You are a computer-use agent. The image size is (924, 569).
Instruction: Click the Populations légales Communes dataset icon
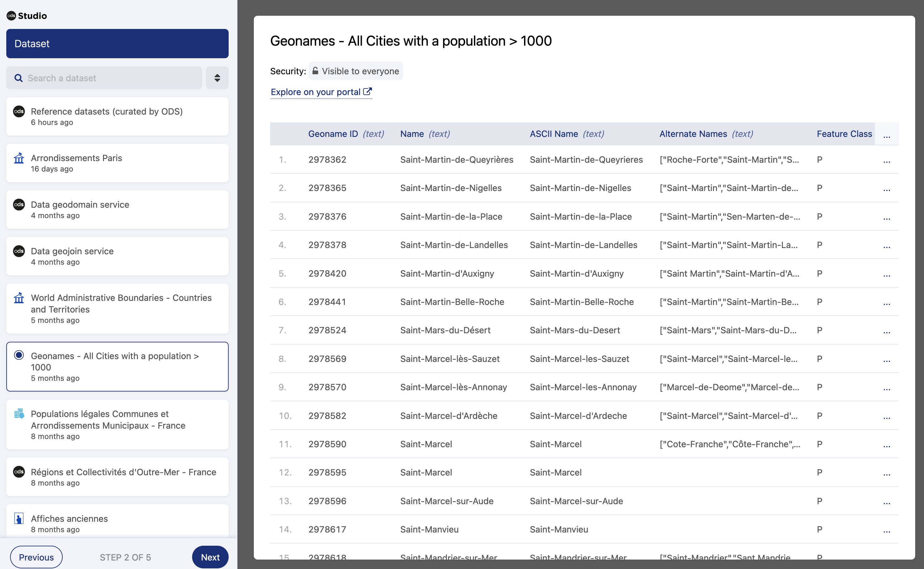(19, 414)
